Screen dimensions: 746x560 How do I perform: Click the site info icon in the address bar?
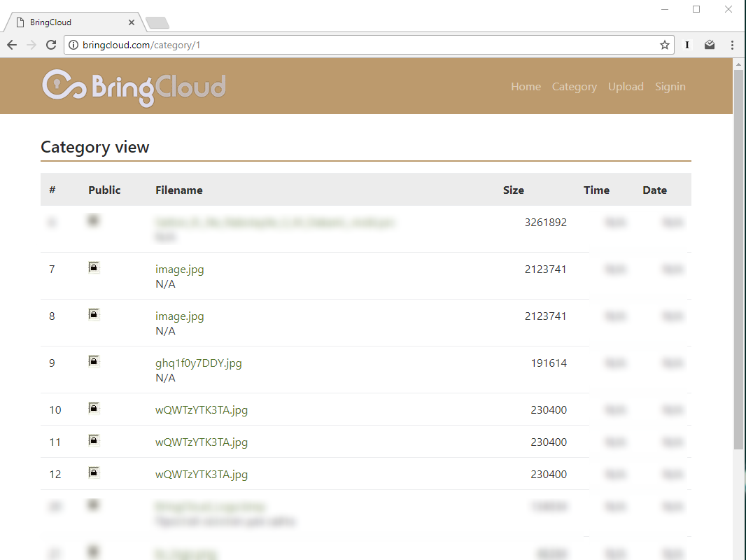tap(74, 44)
